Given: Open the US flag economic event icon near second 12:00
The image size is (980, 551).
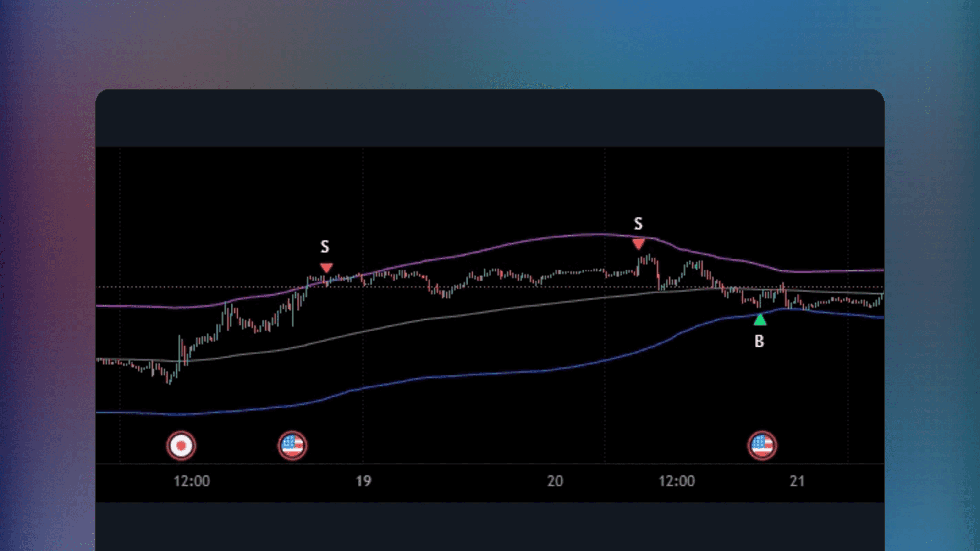Looking at the screenshot, I should tap(762, 445).
